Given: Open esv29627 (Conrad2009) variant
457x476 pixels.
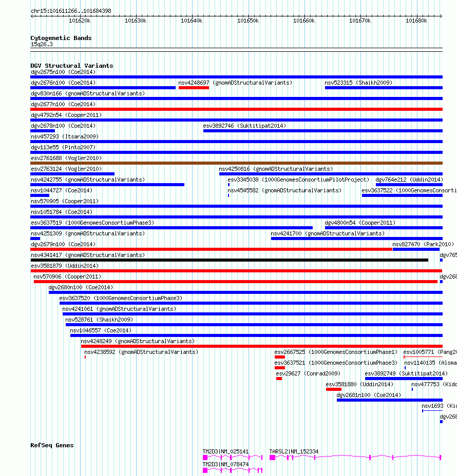Looking at the screenshot, I should (308, 374).
